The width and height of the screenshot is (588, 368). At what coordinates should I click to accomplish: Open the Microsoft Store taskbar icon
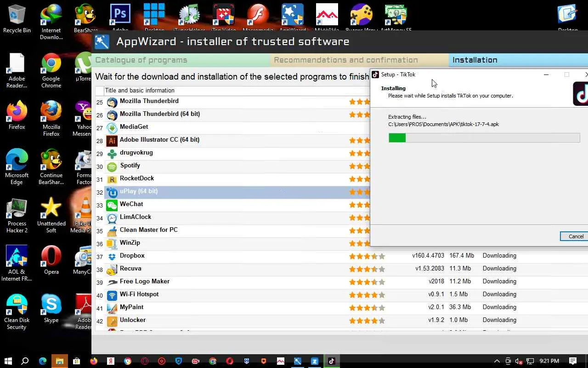(x=76, y=361)
